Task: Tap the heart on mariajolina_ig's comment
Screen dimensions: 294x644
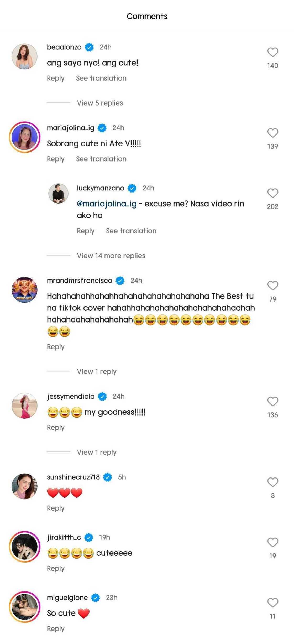Action: (273, 133)
